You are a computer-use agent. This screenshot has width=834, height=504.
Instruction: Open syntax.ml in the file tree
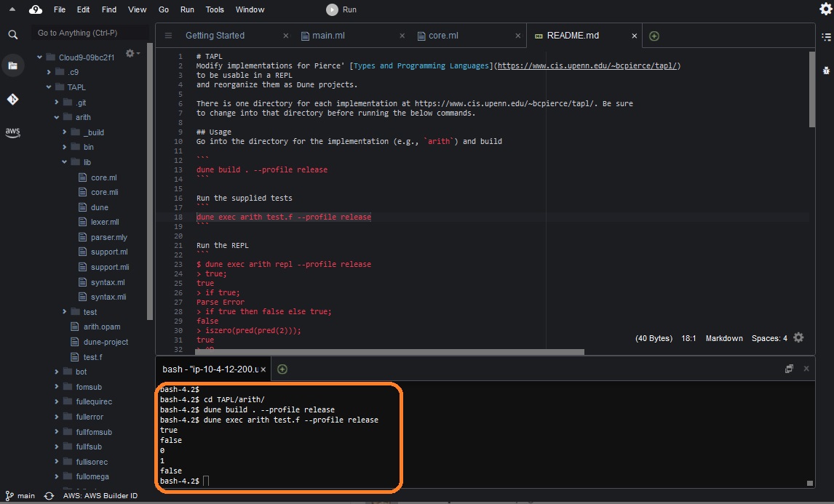point(108,282)
